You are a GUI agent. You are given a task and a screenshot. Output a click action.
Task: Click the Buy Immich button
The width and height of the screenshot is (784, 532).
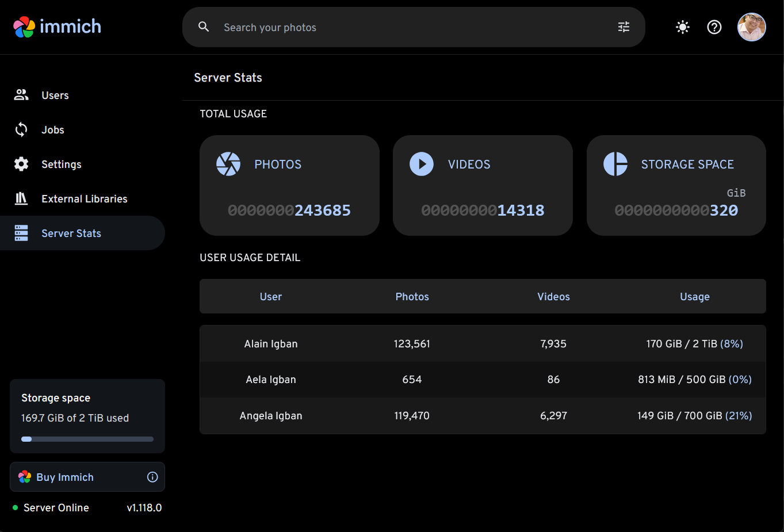(64, 477)
